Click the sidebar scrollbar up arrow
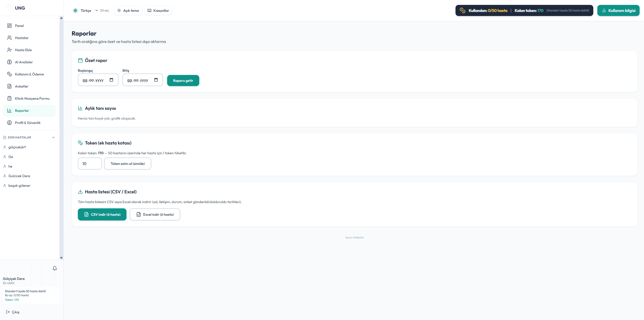Image resolution: width=644 pixels, height=320 pixels. tap(61, 18)
